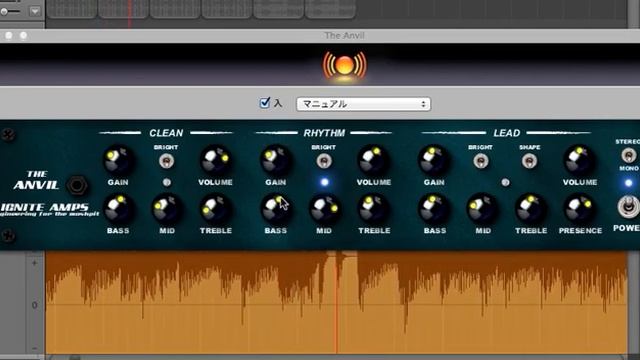
Task: Click the Rhythm channel Volume knob
Action: coord(373,160)
